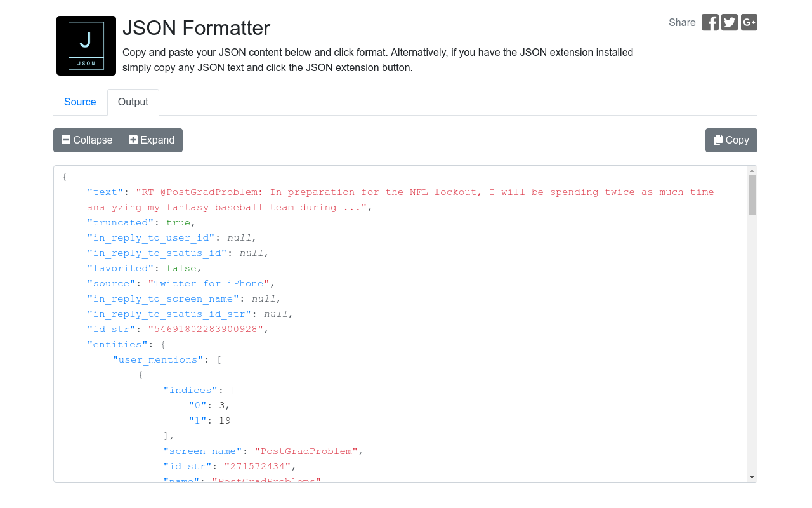Click the clipboard icon inside the Copy button
Viewport: 812px width, 508px height.
click(719, 140)
